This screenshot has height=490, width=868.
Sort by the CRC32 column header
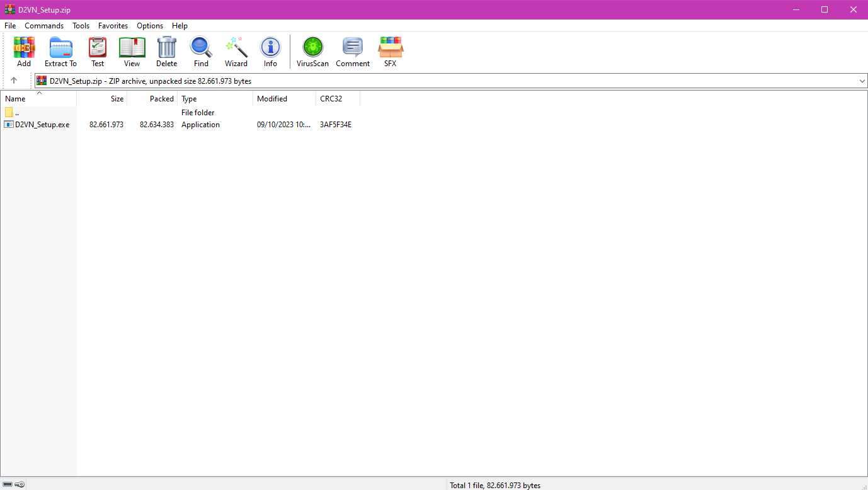click(x=337, y=99)
